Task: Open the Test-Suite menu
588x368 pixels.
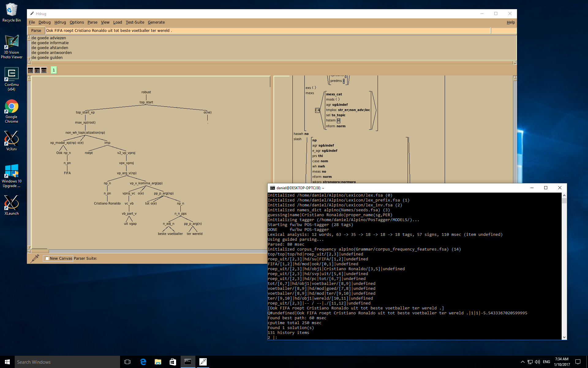Action: pos(135,22)
